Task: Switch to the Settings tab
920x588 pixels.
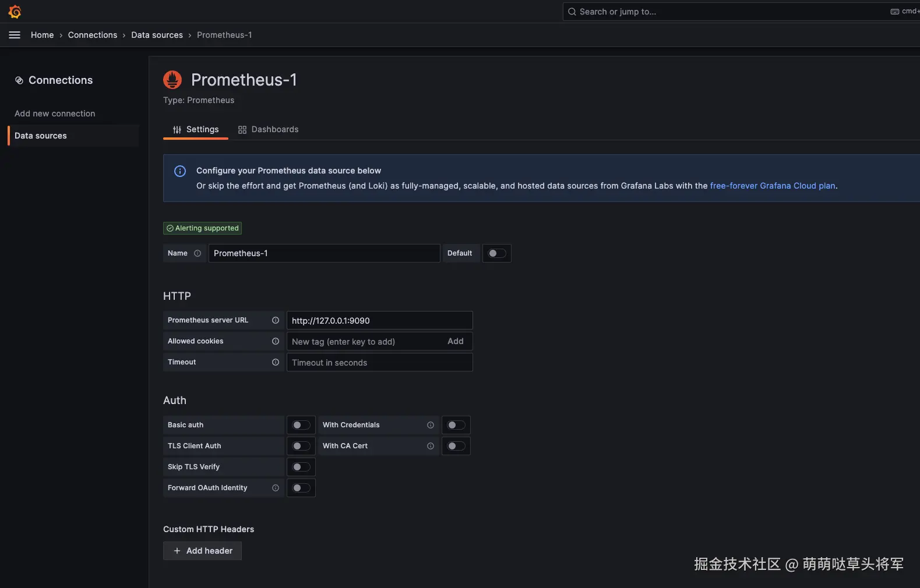Action: point(196,129)
